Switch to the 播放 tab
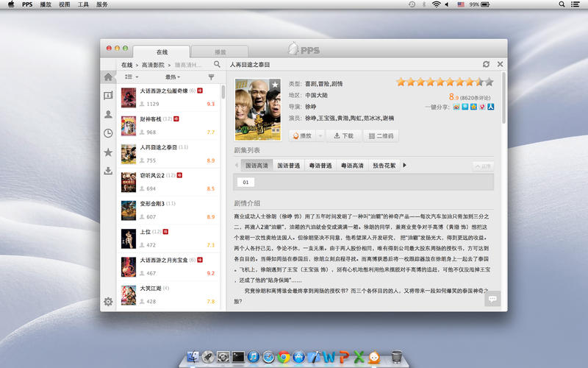 pyautogui.click(x=220, y=52)
